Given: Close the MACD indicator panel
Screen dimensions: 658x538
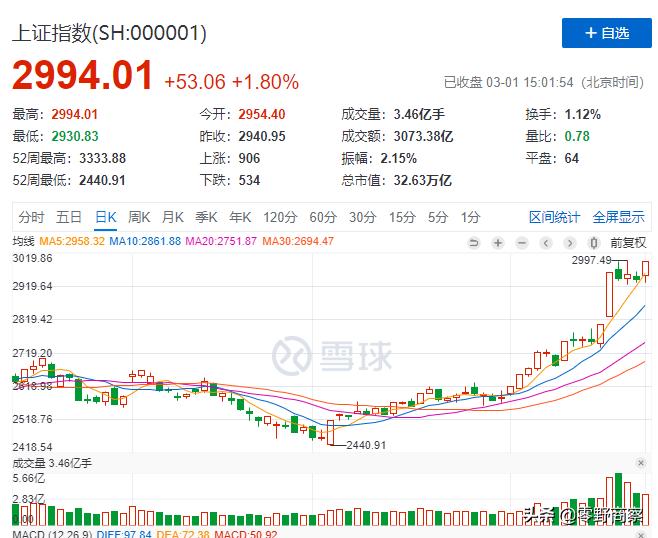Looking at the screenshot, I should coord(640,535).
